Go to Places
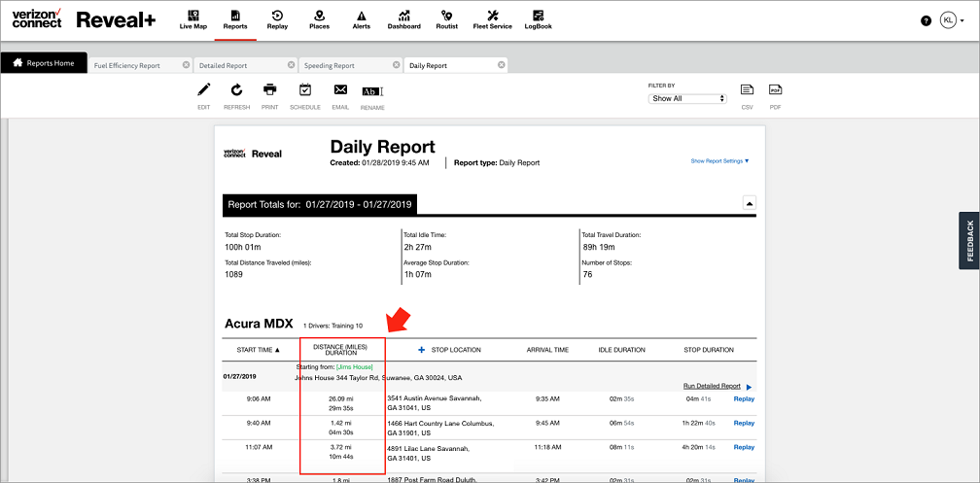The height and width of the screenshot is (483, 980). coord(319,19)
